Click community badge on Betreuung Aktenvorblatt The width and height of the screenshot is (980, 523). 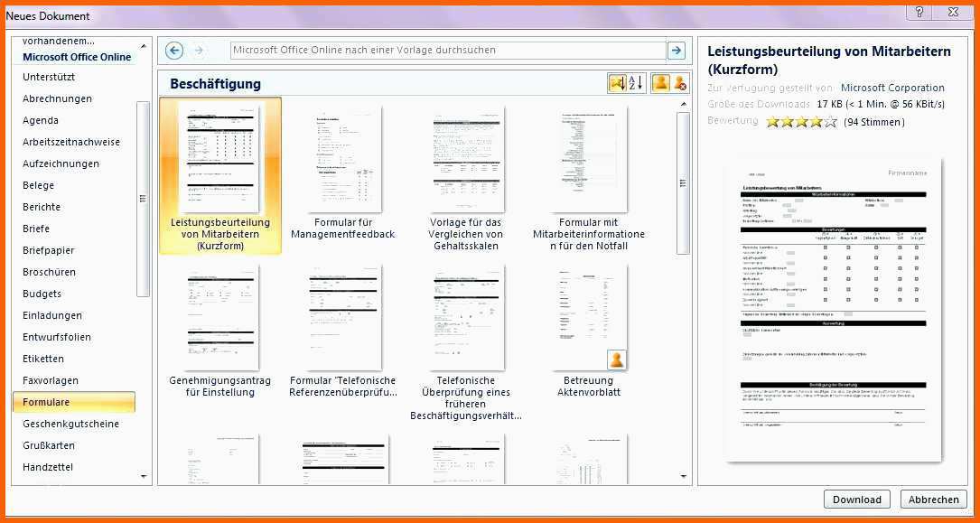click(x=617, y=360)
